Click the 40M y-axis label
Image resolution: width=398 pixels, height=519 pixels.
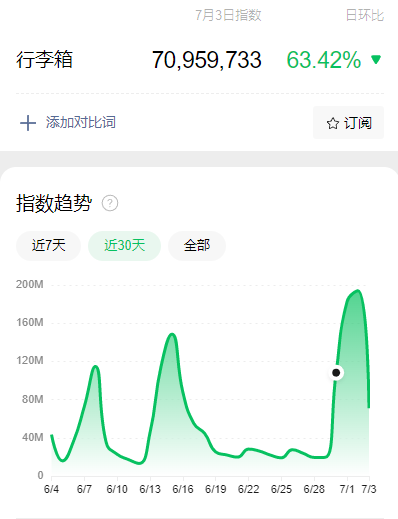coord(33,437)
